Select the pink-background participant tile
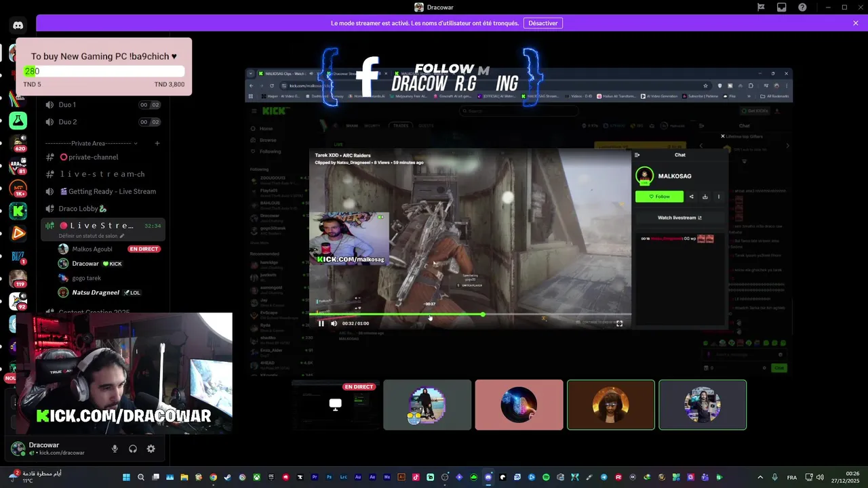 point(519,405)
